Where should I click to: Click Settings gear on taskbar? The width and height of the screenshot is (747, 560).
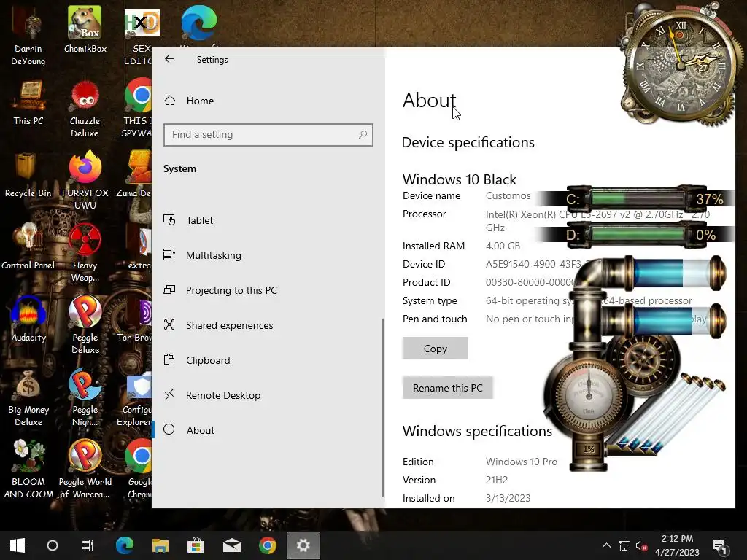[303, 545]
